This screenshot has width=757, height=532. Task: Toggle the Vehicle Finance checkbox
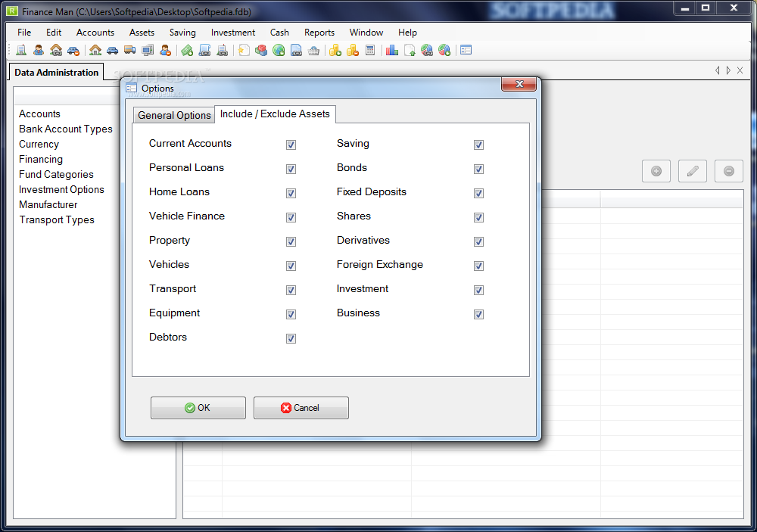291,217
